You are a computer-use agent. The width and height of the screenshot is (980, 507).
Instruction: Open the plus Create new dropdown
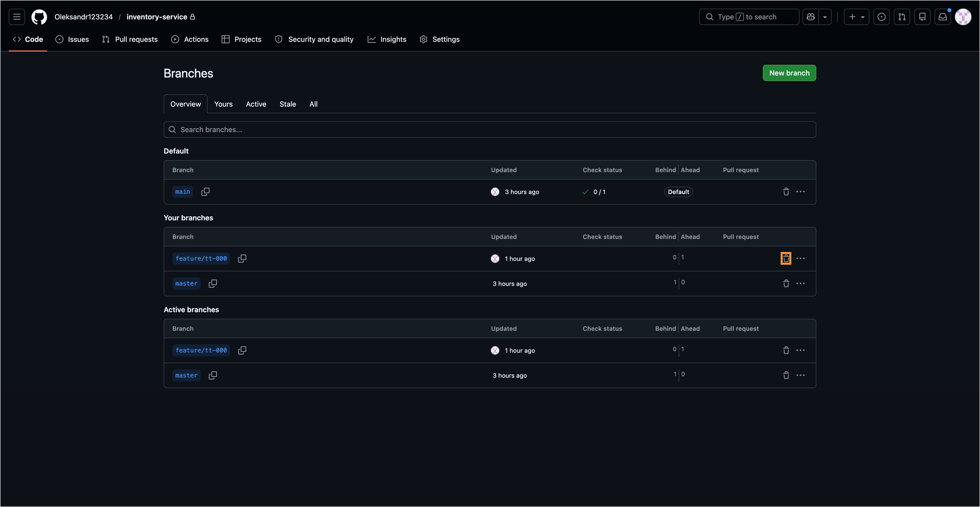click(x=856, y=17)
